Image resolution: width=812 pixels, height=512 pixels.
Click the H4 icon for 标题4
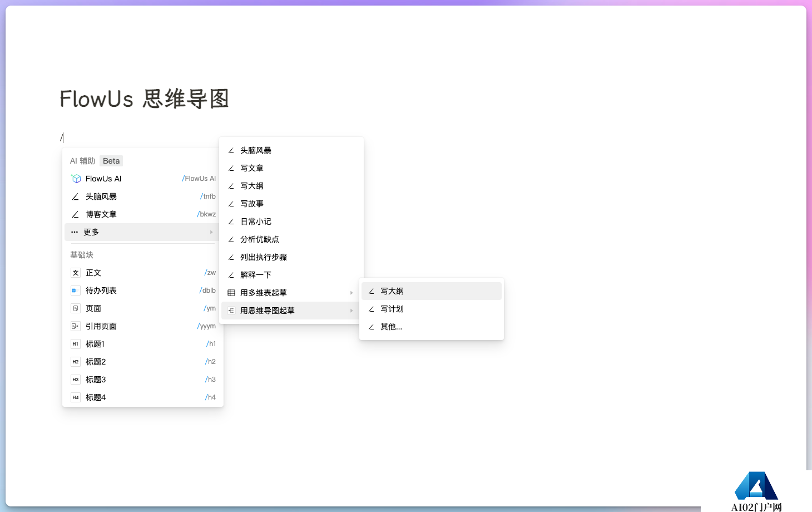[76, 397]
